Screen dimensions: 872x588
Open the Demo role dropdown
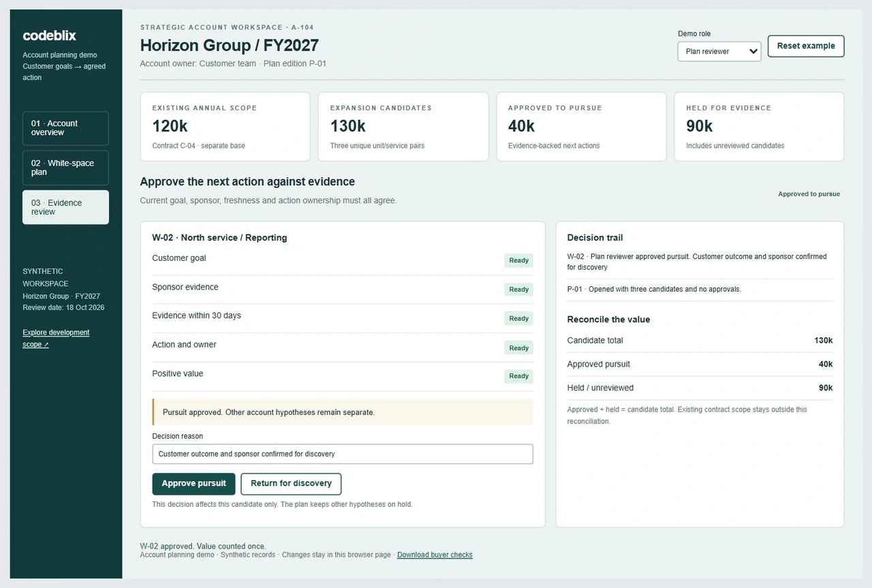pos(719,52)
